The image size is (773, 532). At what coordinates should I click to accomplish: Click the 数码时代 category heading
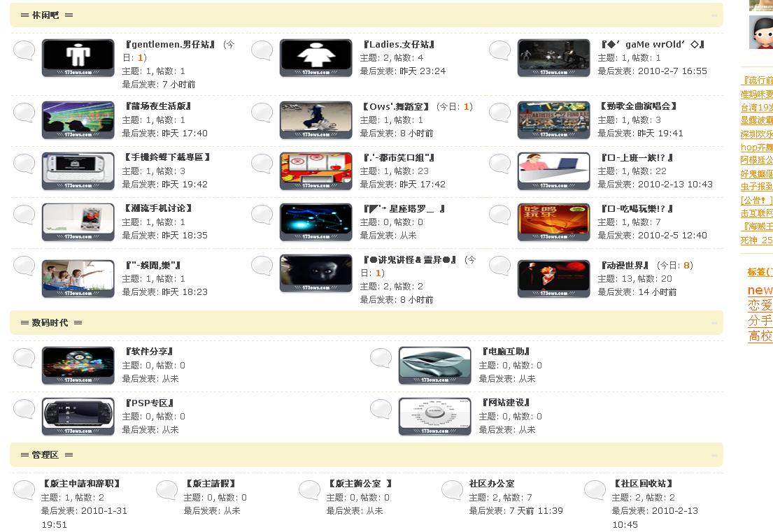50,323
